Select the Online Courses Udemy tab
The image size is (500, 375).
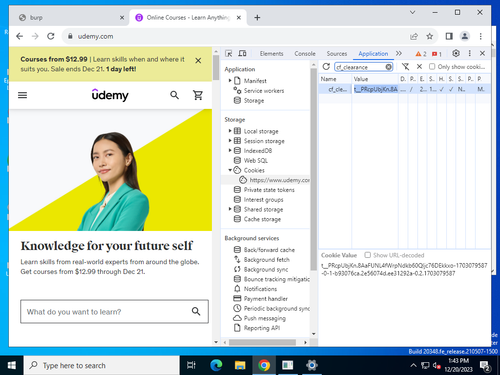coord(188,18)
